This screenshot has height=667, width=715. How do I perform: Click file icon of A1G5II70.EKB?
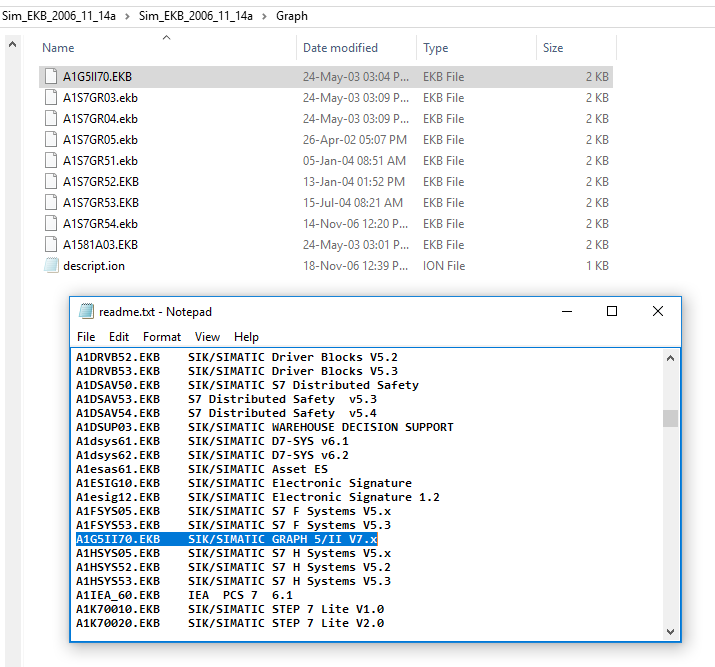coord(51,77)
